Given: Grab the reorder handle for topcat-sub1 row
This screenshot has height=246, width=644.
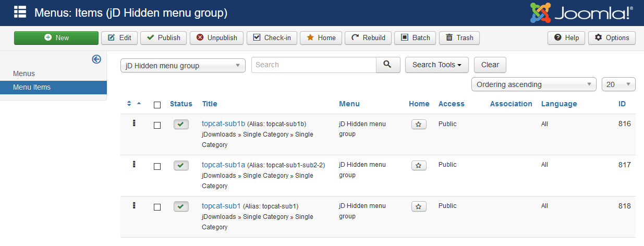Looking at the screenshot, I should [x=134, y=205].
